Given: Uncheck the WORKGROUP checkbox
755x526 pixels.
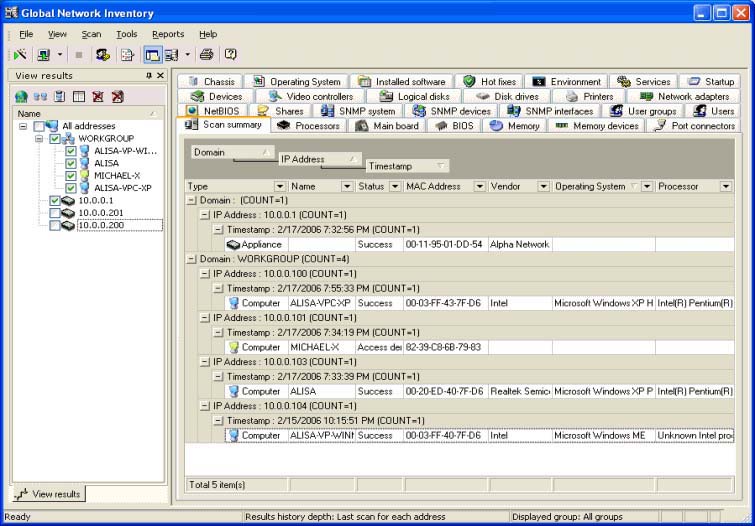Looking at the screenshot, I should (x=55, y=139).
